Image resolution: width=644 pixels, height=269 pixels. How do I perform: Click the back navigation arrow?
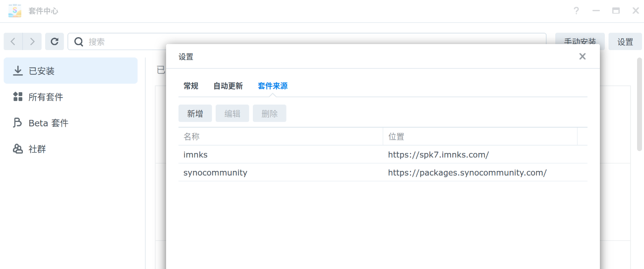(13, 42)
